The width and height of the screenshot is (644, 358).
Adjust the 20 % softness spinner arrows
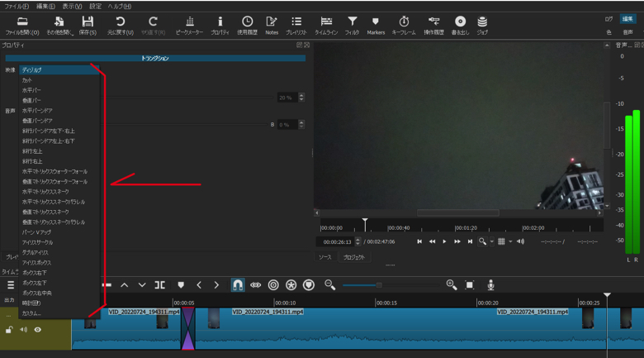coord(301,98)
